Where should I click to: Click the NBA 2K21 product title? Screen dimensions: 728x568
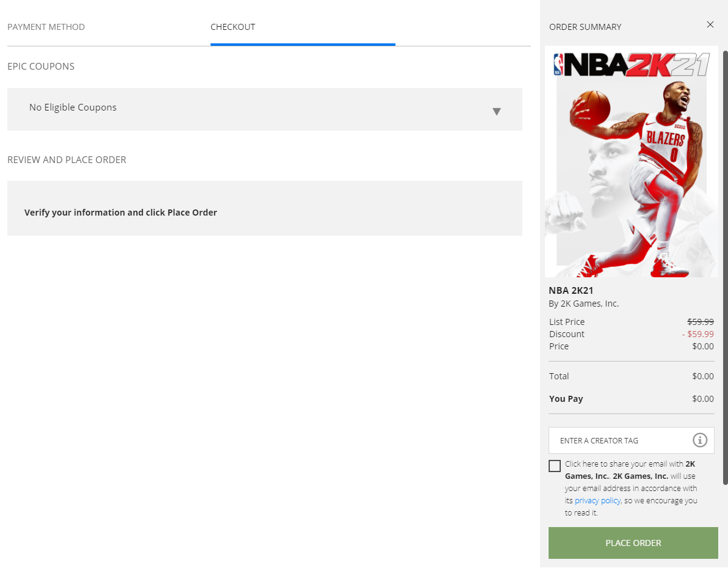tap(571, 291)
